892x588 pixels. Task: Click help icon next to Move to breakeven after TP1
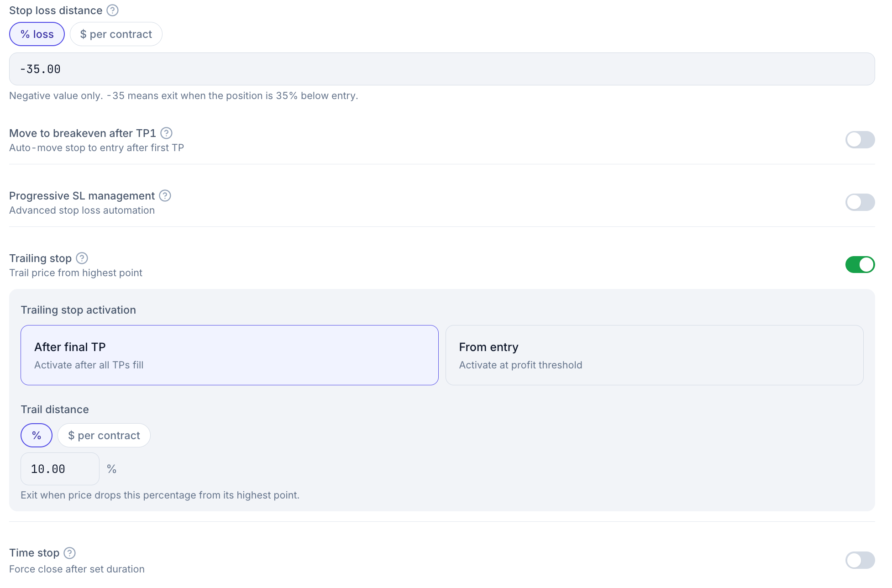pos(166,133)
